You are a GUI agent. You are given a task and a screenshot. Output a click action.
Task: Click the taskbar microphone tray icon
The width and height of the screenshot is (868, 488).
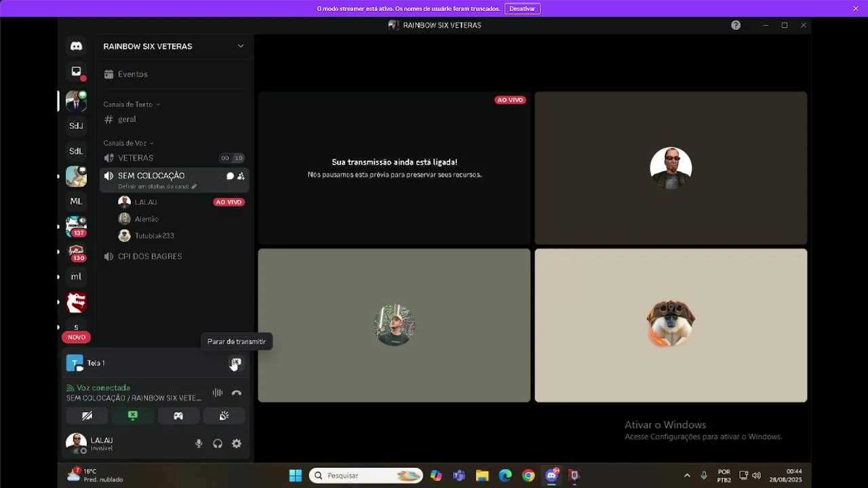point(704,476)
